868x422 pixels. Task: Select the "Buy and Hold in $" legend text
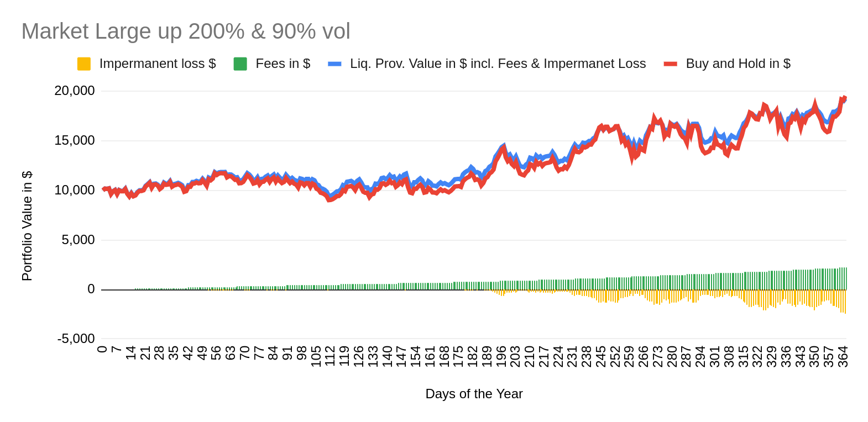(738, 64)
